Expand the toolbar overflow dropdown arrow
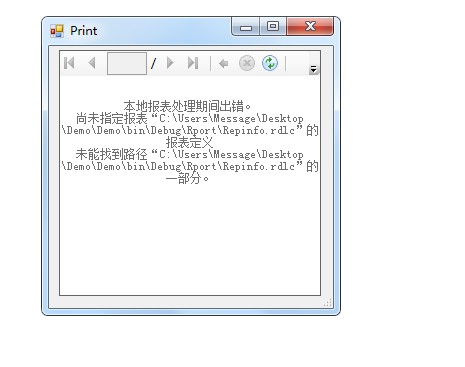465x367 pixels. point(313,69)
